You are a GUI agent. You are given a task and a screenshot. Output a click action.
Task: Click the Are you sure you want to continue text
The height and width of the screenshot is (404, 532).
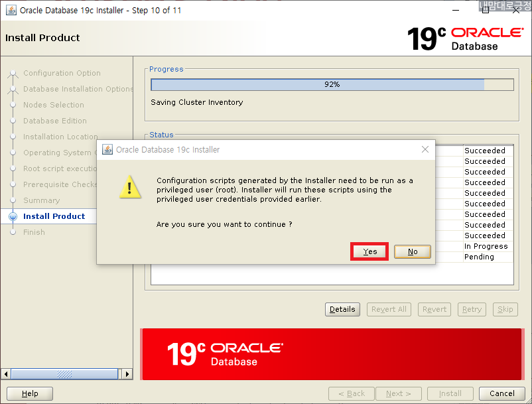[224, 224]
